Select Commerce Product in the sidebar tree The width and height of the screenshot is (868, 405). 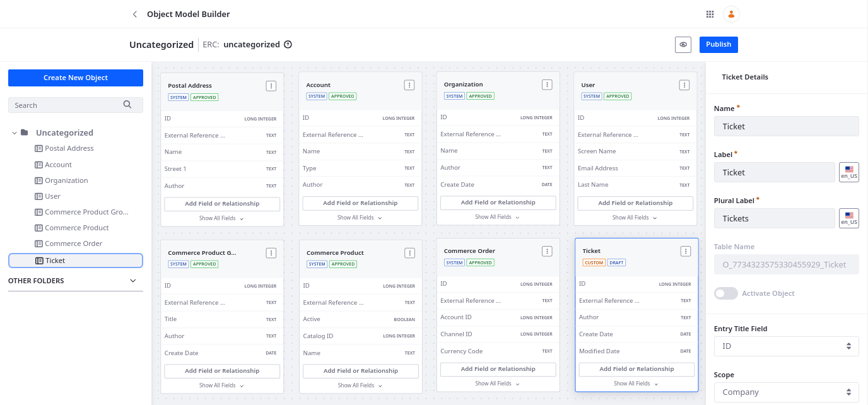pyautogui.click(x=77, y=228)
